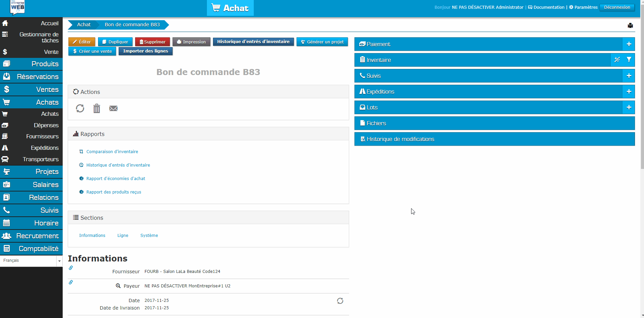Click the trash bin icon in Actions
This screenshot has height=318, width=644.
[97, 108]
